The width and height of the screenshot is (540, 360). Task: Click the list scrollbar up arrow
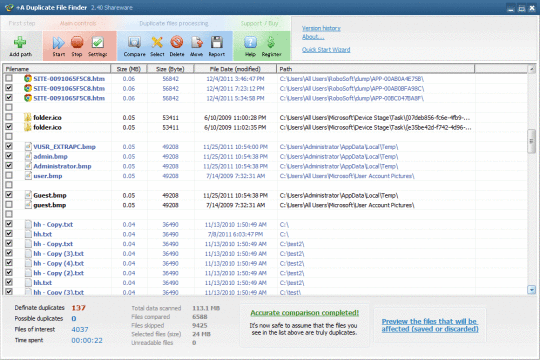531,69
